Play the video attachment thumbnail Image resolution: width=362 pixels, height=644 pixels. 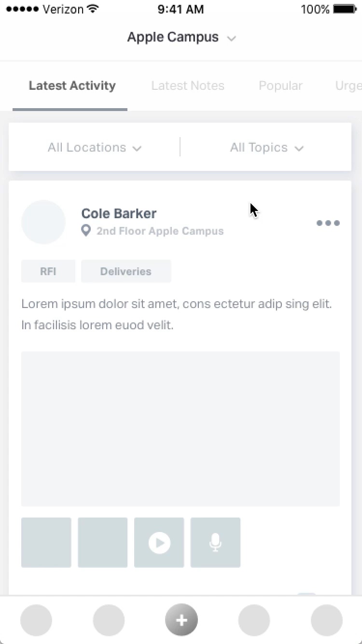(159, 543)
